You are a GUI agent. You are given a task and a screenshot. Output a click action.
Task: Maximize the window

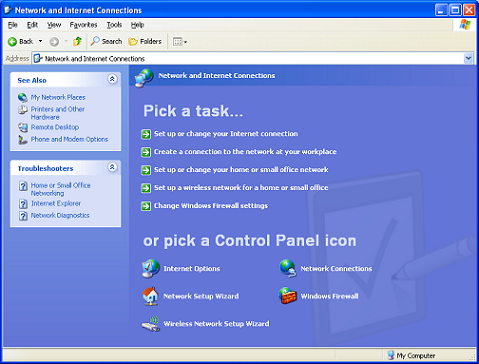pos(455,10)
